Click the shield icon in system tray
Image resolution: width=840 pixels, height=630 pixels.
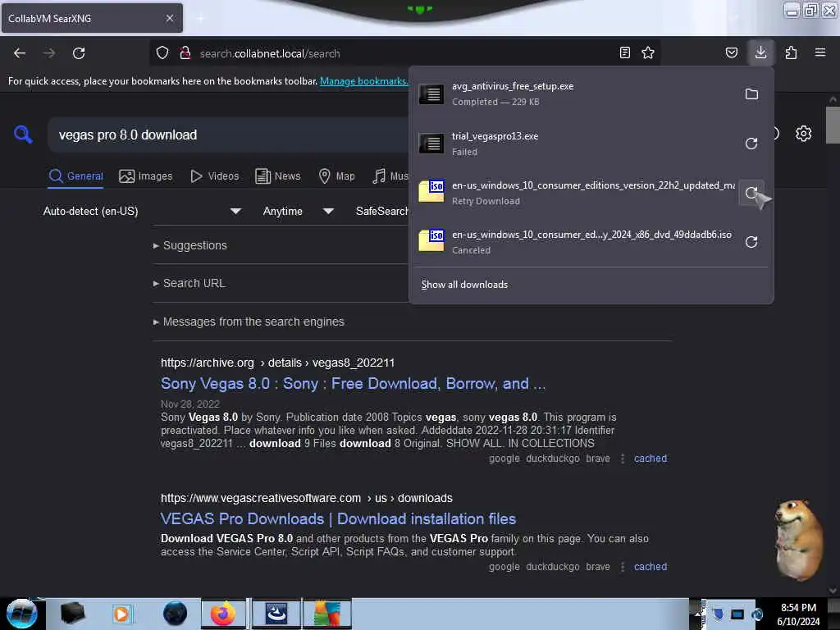point(718,614)
